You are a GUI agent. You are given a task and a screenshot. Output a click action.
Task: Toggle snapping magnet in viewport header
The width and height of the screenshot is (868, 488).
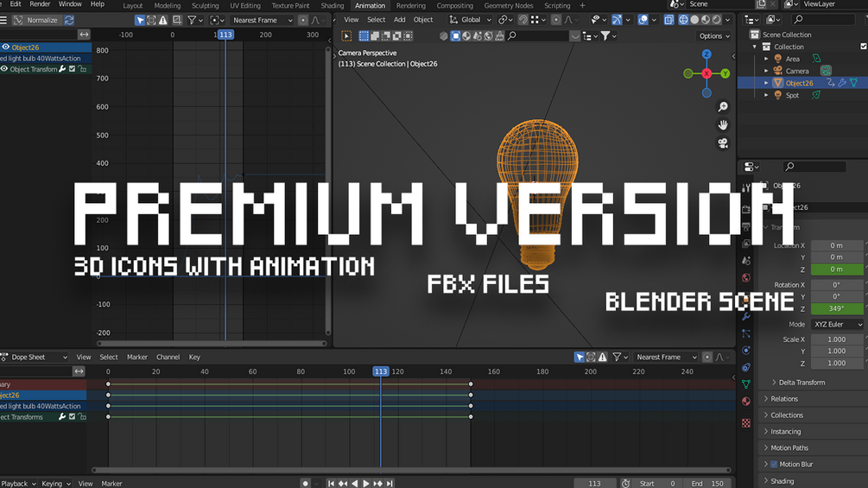coord(523,20)
